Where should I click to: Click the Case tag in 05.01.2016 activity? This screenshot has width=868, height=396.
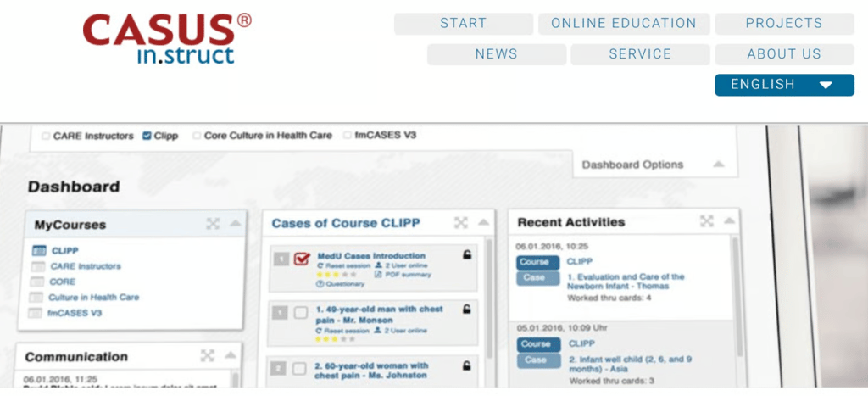point(538,360)
